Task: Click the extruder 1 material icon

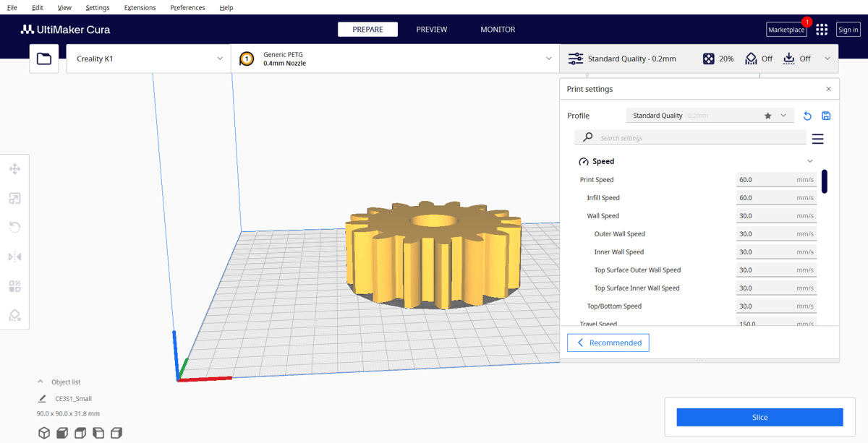Action: (x=247, y=59)
